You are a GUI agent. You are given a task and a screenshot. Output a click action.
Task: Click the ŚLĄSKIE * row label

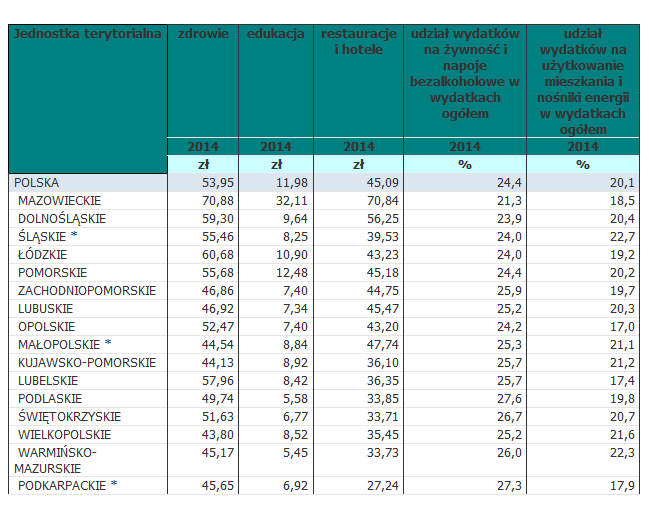(x=48, y=237)
